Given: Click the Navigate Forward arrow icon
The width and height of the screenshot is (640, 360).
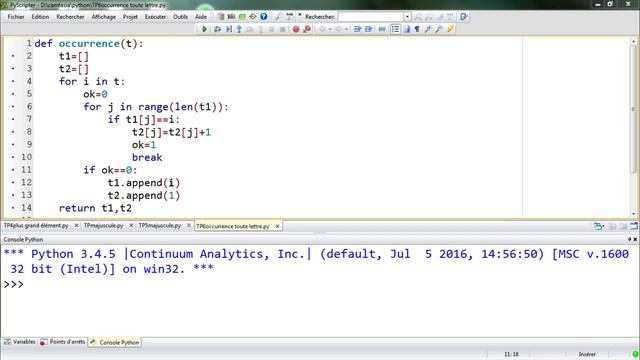Looking at the screenshot, I should pos(338,29).
